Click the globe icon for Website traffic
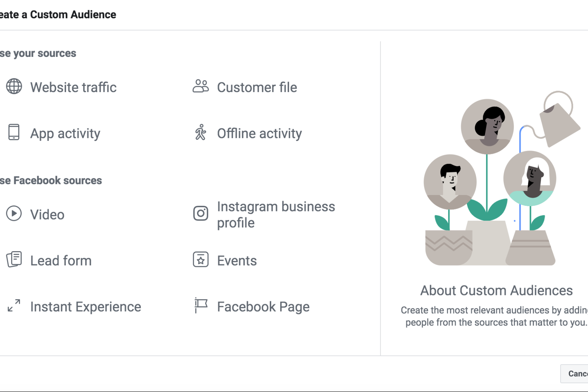Screen dimensions: 588x392 [14, 87]
